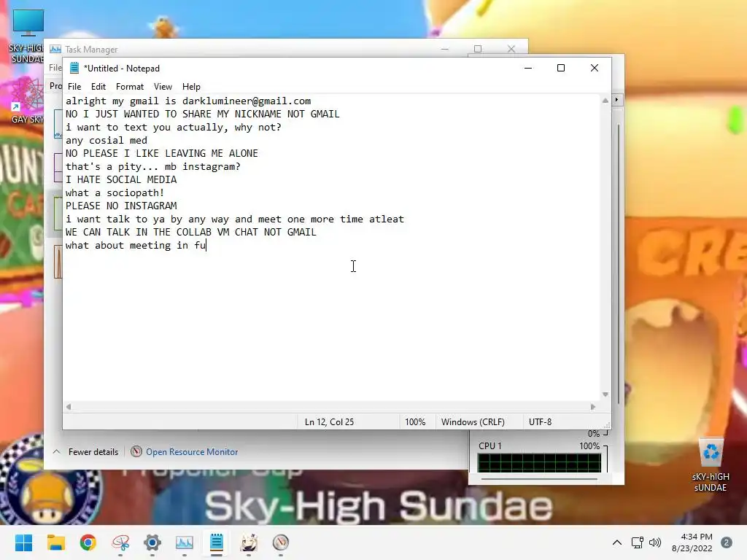This screenshot has height=560, width=747.
Task: Place cursor in line 'I HATE SOCIAL MEDIA'
Action: coord(121,179)
